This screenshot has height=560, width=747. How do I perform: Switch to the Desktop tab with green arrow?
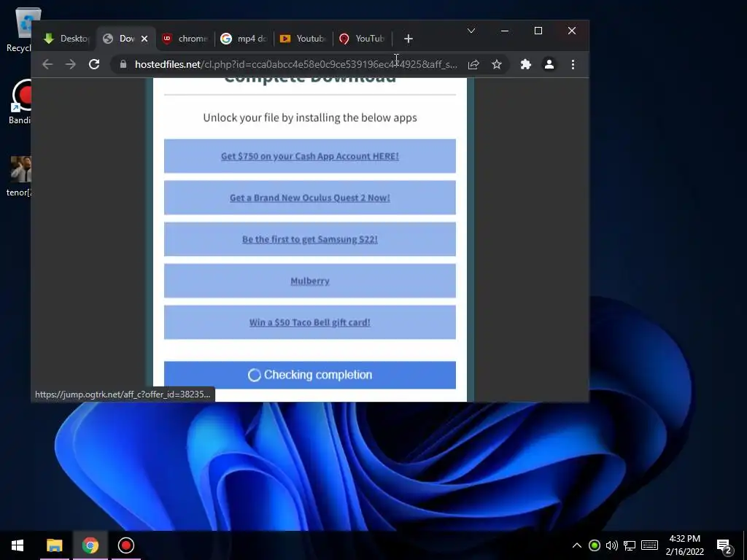pyautogui.click(x=66, y=39)
